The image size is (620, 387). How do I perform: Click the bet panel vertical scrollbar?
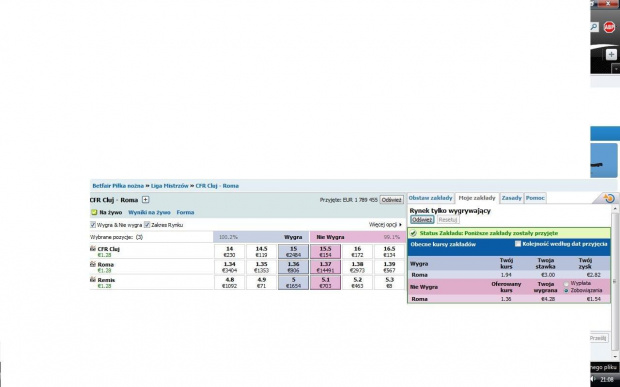click(614, 280)
